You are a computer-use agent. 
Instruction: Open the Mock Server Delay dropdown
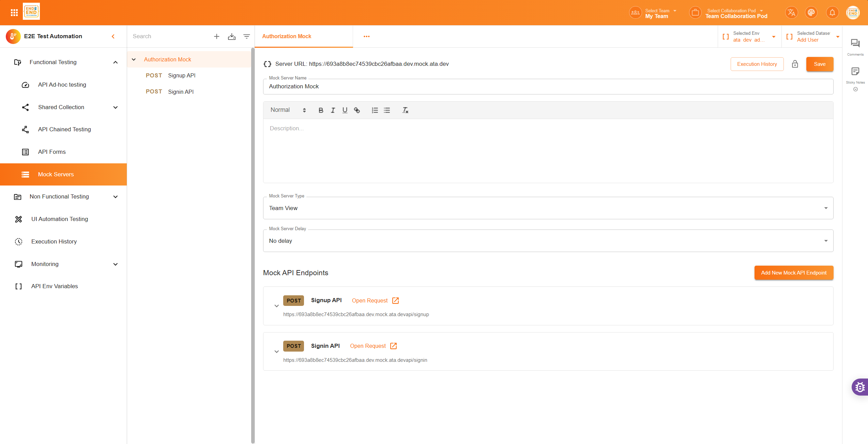548,241
